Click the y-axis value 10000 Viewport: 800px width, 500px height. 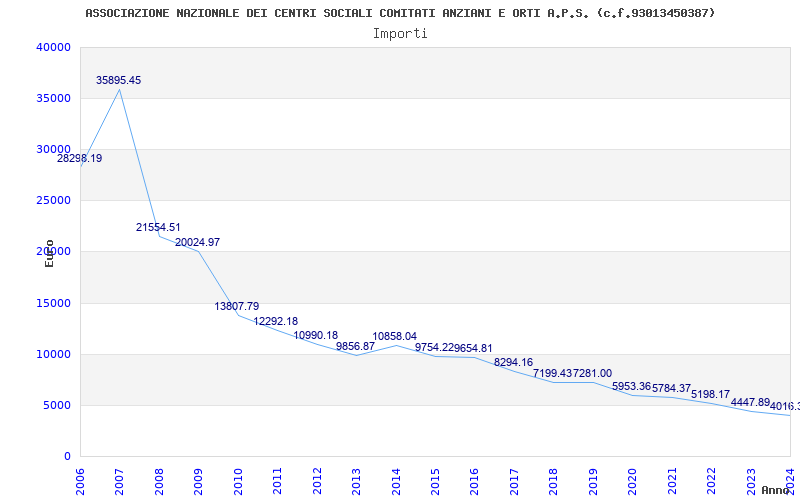[x=53, y=355]
